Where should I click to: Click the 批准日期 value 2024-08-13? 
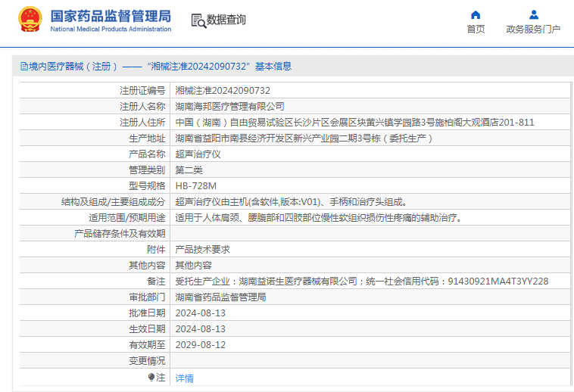[200, 313]
